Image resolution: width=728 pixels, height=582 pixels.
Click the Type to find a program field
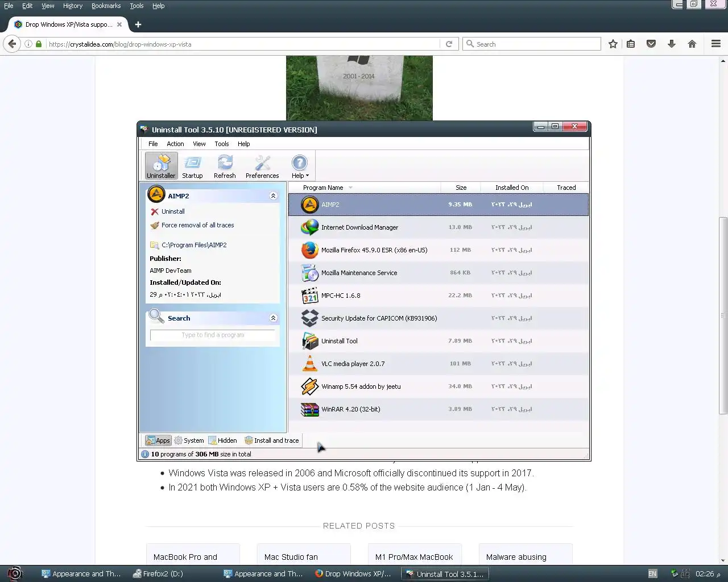[213, 335]
